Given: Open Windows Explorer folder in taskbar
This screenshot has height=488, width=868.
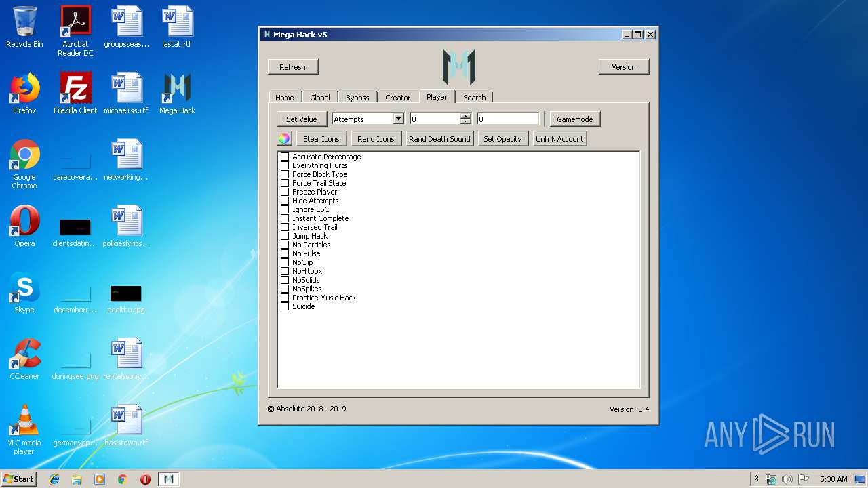Looking at the screenshot, I should pos(77,479).
